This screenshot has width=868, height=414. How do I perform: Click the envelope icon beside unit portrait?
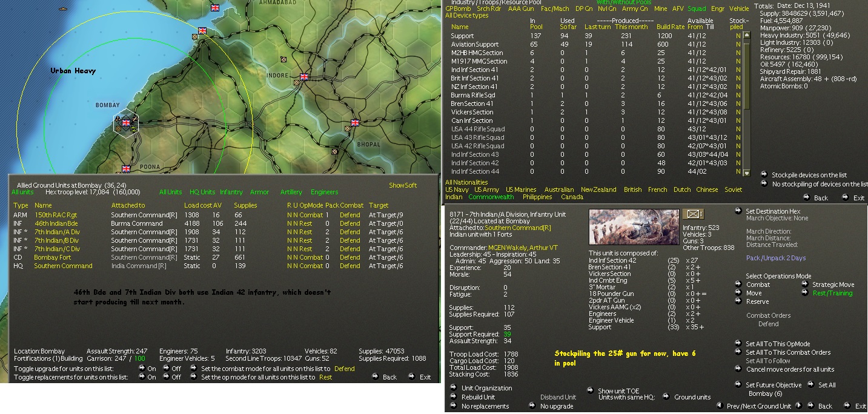tap(692, 214)
